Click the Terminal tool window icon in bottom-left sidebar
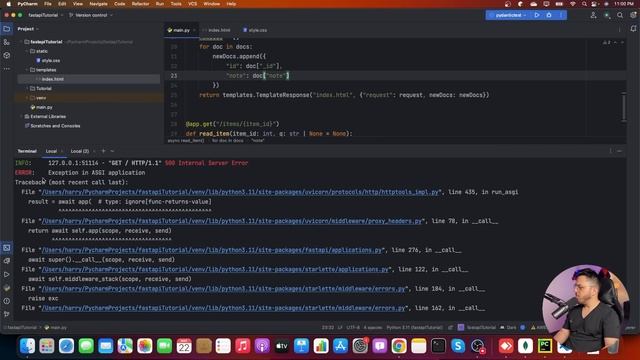The height and width of the screenshot is (360, 640). pos(7,248)
